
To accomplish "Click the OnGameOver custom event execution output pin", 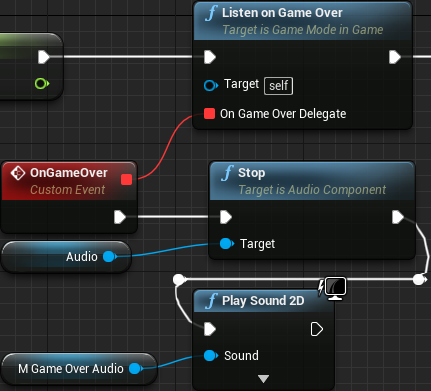I will point(120,217).
